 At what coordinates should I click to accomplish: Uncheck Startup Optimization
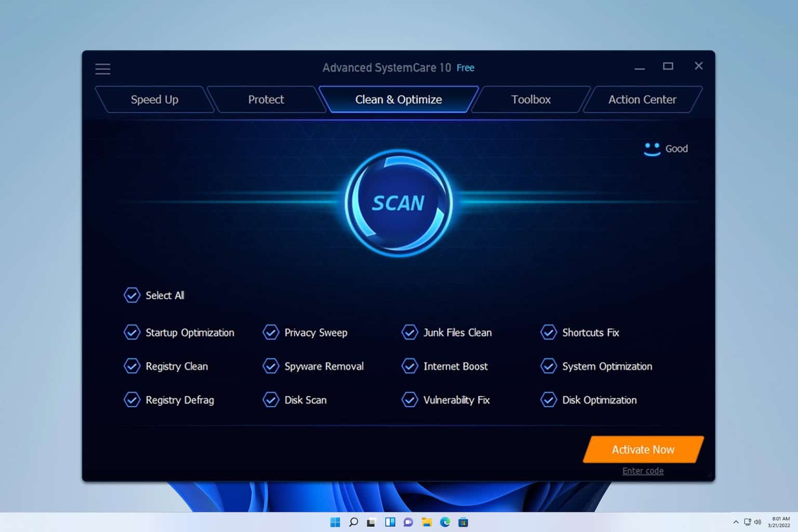click(132, 332)
